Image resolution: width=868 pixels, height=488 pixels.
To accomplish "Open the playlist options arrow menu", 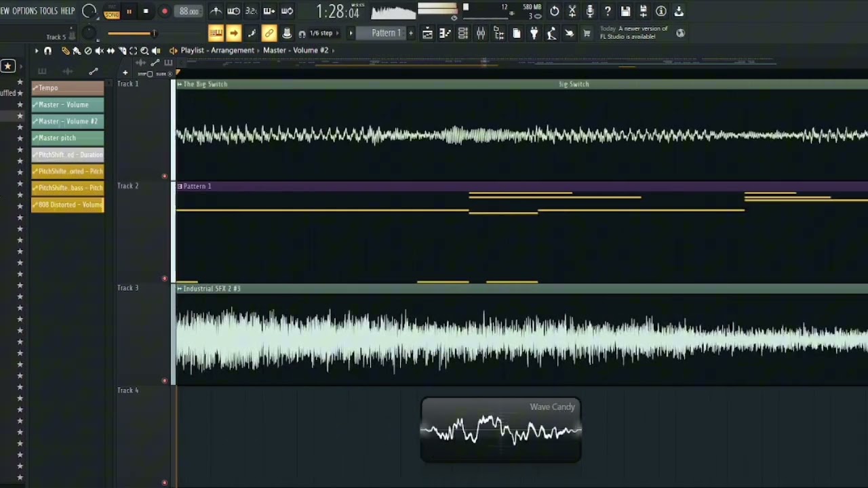I will 37,51.
